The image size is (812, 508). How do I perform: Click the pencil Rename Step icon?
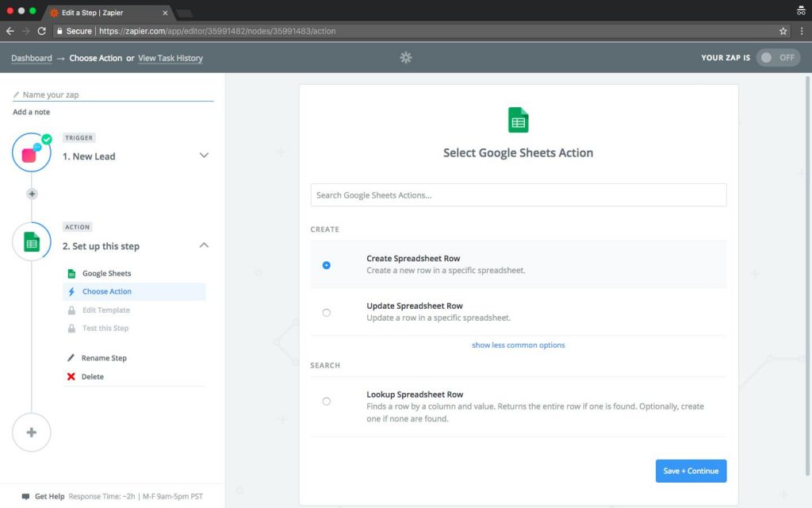click(71, 358)
